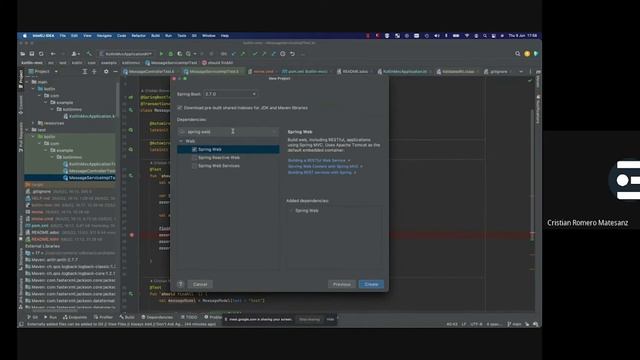This screenshot has height=360, width=640.
Task: Open the Git tool window in the bottom bar
Action: [x=32, y=317]
